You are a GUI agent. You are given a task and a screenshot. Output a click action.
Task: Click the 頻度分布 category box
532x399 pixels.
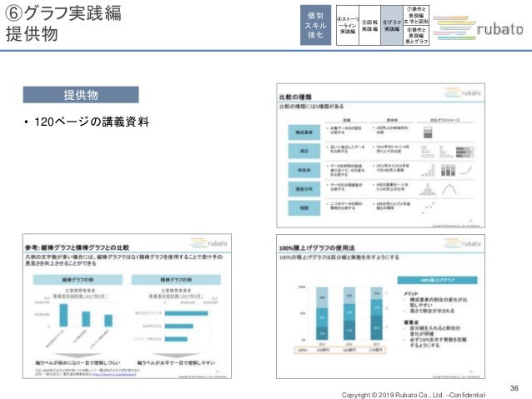pyautogui.click(x=304, y=189)
